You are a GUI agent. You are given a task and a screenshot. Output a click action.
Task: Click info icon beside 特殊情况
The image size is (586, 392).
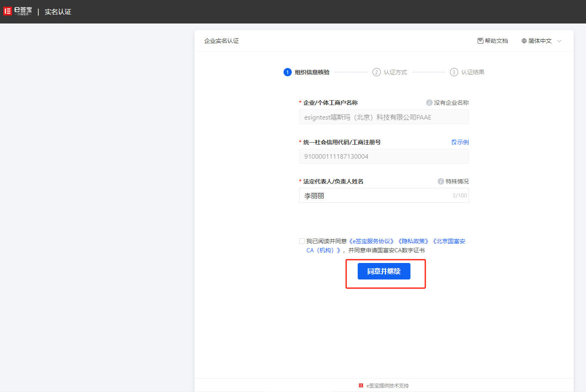441,181
